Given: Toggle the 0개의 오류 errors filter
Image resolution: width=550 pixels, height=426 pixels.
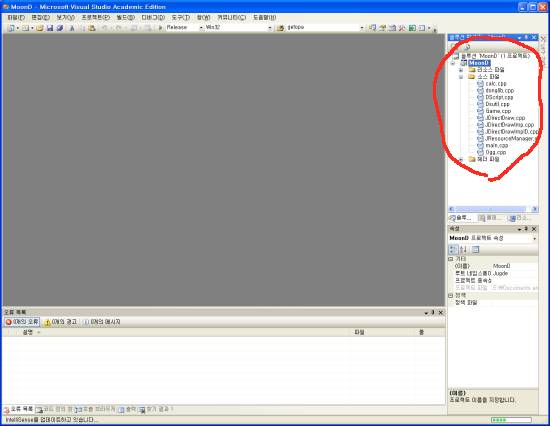Looking at the screenshot, I should (22, 322).
